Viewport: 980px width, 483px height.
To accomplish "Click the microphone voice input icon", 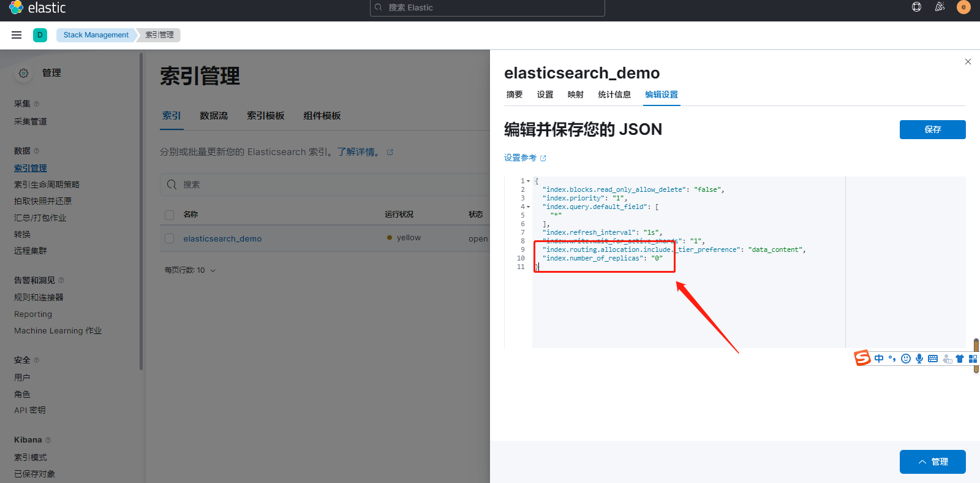I will click(x=919, y=359).
